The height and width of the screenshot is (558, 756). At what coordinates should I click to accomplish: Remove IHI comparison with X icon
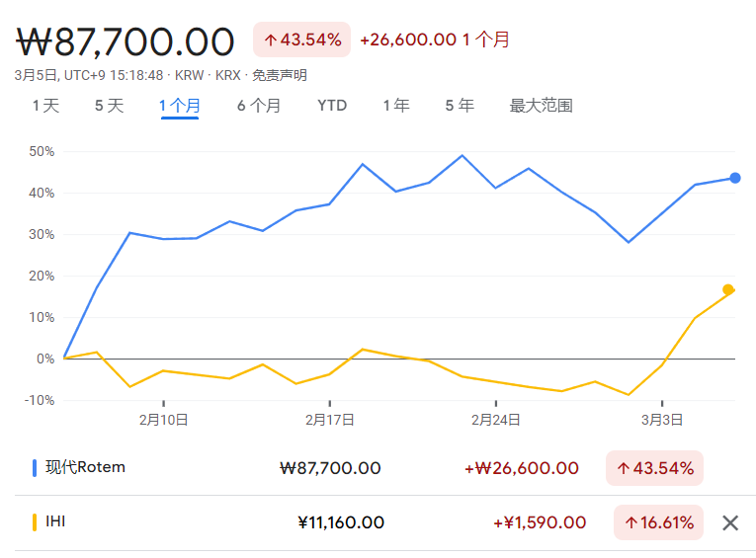[730, 522]
